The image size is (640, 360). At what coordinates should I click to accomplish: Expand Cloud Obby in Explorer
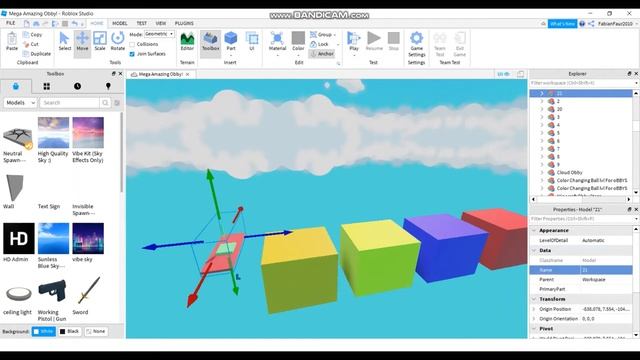[x=542, y=172]
